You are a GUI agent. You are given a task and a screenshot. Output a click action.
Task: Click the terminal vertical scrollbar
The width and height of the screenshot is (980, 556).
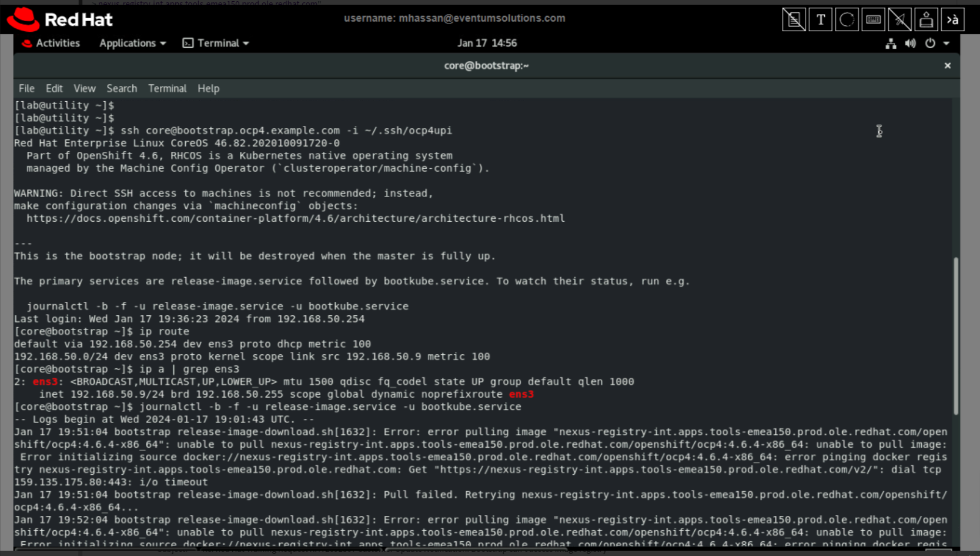[955, 336]
